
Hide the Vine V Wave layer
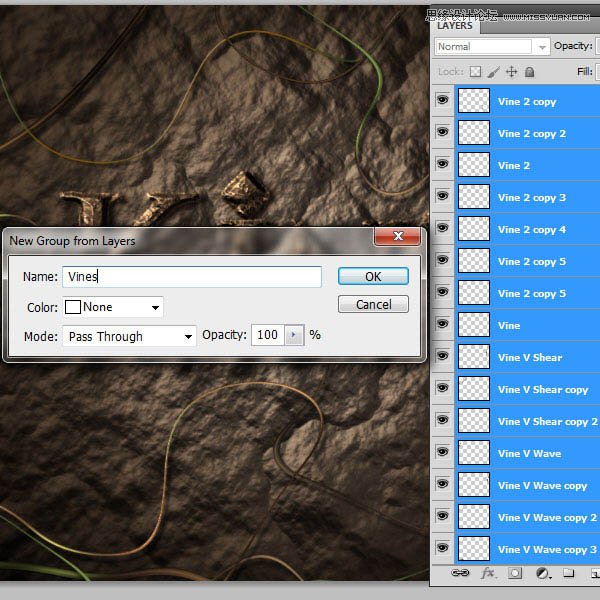point(442,452)
